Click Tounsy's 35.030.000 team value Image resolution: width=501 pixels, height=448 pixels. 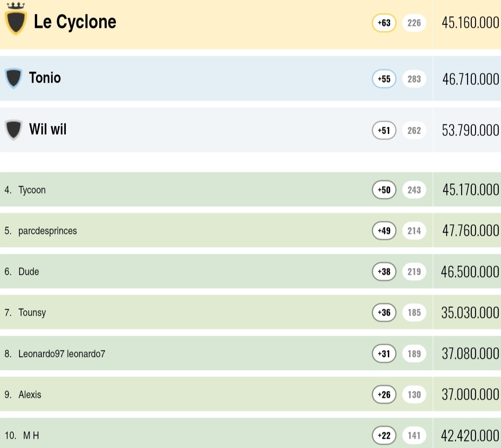tap(470, 312)
